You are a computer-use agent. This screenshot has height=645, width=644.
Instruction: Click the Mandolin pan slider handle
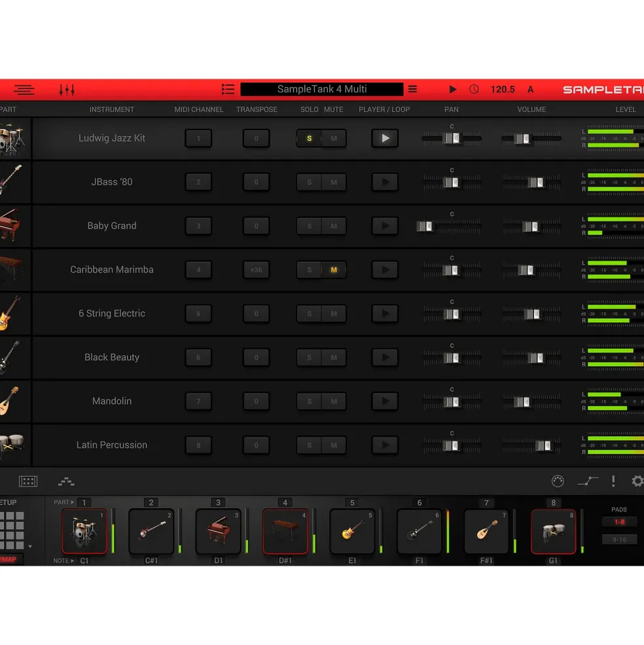[x=451, y=402]
